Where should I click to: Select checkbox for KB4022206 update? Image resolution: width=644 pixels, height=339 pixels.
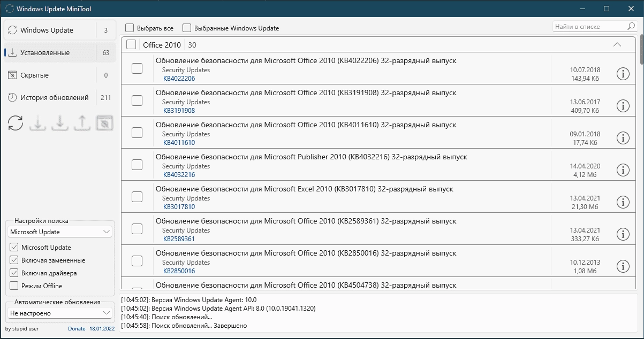click(x=137, y=68)
